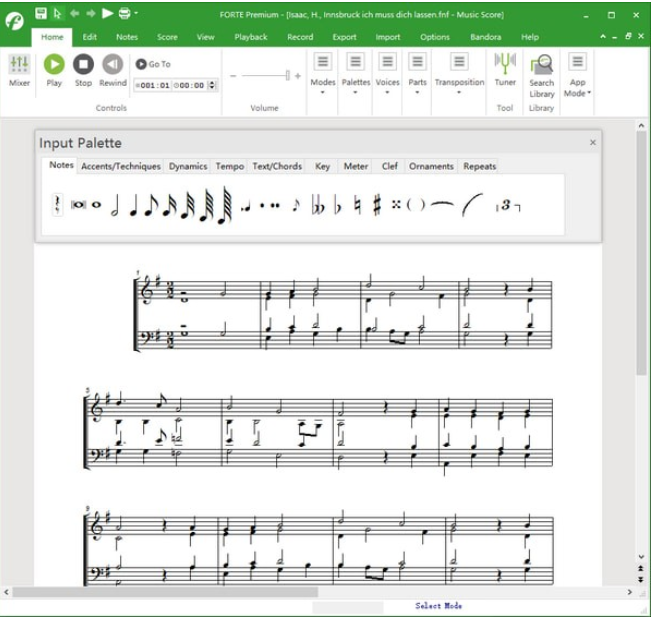This screenshot has width=652, height=617.
Task: Select the triplet tuplet symbol
Action: pos(509,205)
